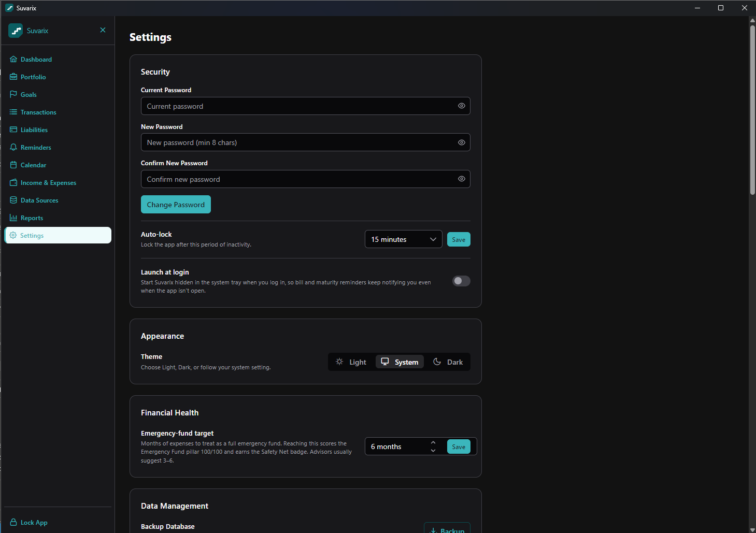View the Reports section

[58, 218]
